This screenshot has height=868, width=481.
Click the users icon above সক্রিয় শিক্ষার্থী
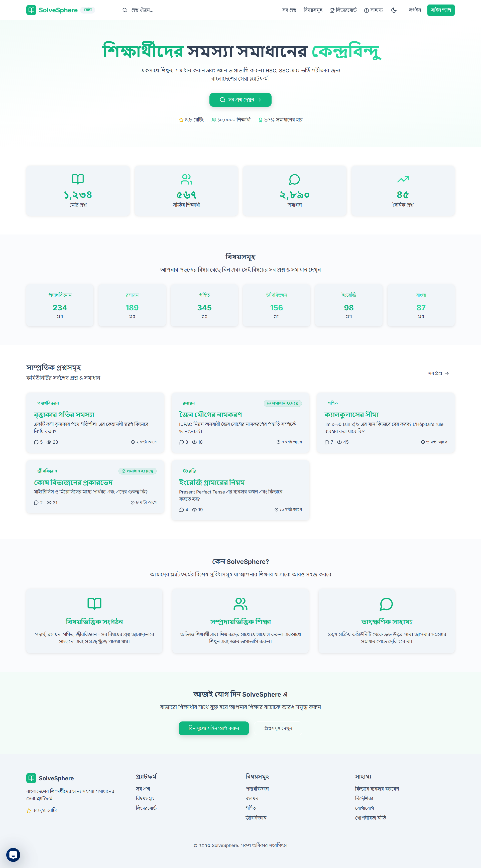tap(186, 179)
